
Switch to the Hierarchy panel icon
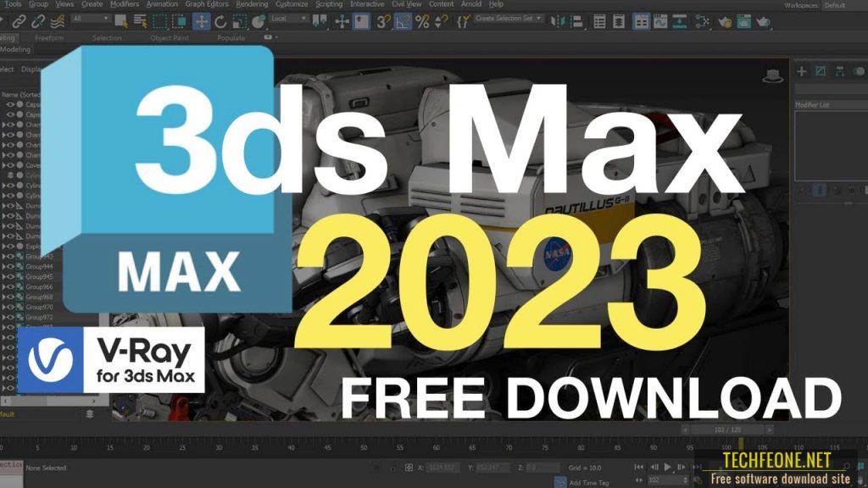coord(840,71)
